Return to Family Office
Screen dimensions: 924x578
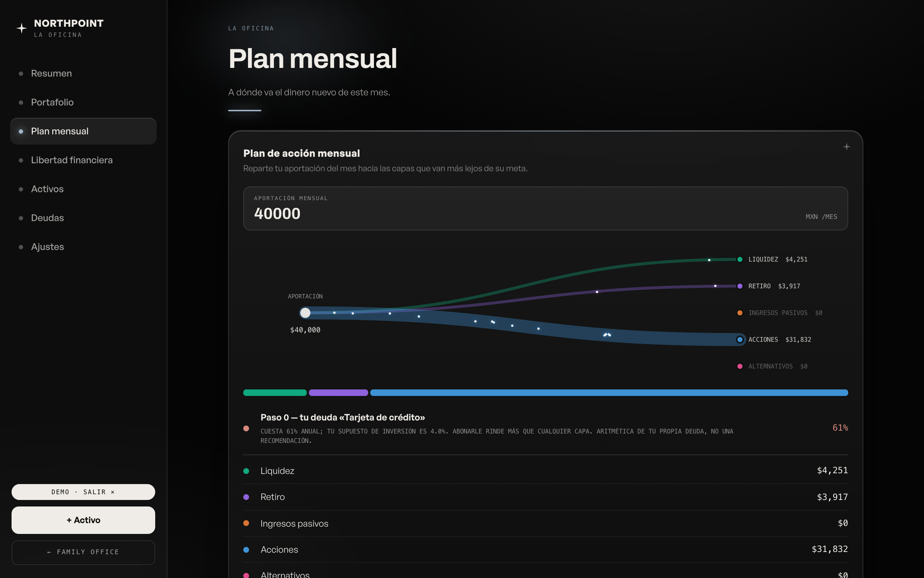[83, 552]
